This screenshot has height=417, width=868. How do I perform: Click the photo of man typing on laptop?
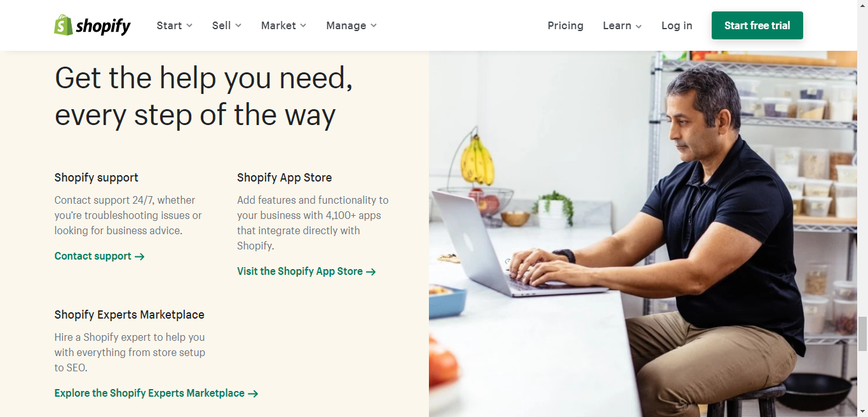pyautogui.click(x=643, y=234)
